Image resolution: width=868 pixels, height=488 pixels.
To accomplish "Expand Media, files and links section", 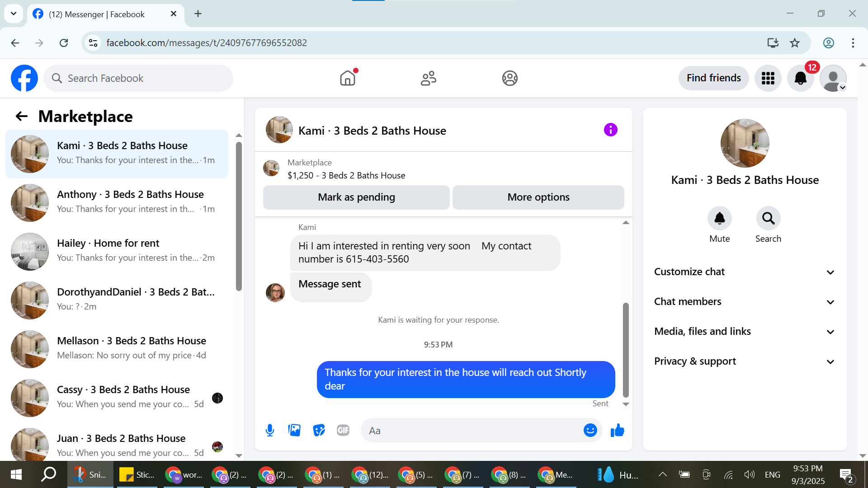I will pyautogui.click(x=745, y=332).
